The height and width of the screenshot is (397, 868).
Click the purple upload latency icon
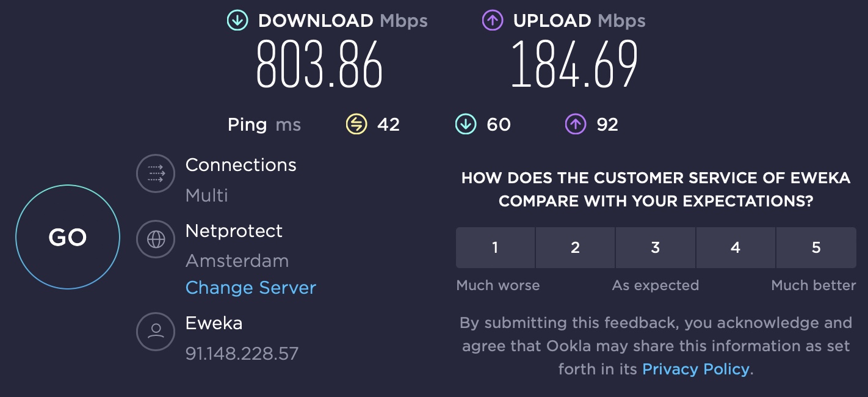(x=575, y=125)
